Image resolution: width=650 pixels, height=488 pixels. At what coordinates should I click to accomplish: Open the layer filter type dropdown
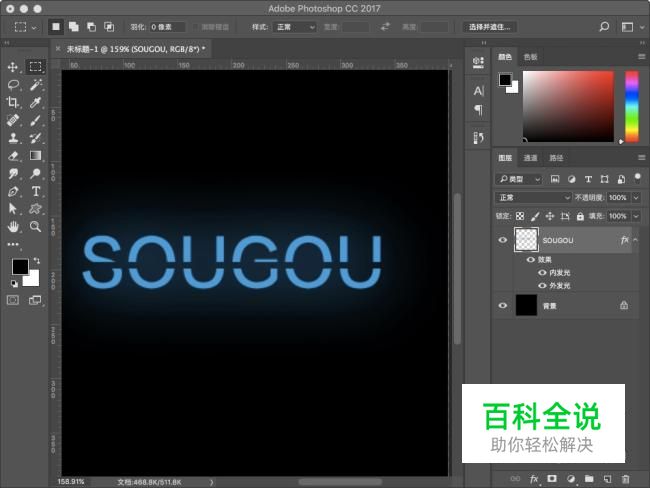click(x=519, y=179)
